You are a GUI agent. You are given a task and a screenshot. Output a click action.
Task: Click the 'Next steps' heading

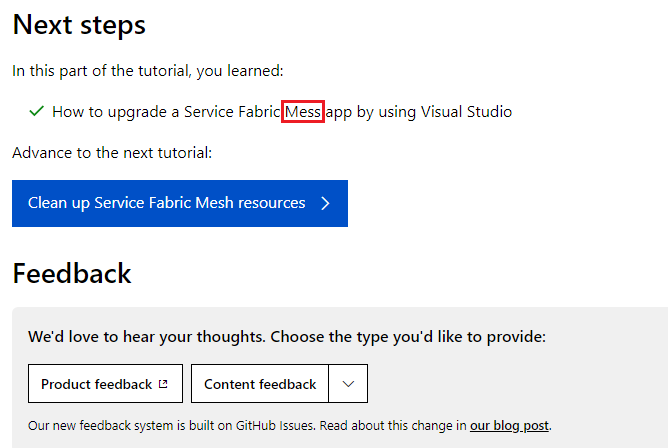(x=79, y=25)
